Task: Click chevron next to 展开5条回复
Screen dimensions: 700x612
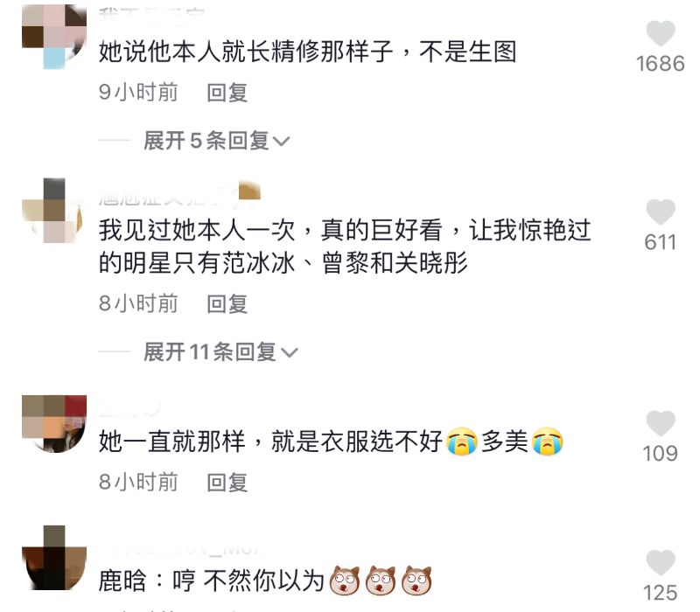Action: 281,142
